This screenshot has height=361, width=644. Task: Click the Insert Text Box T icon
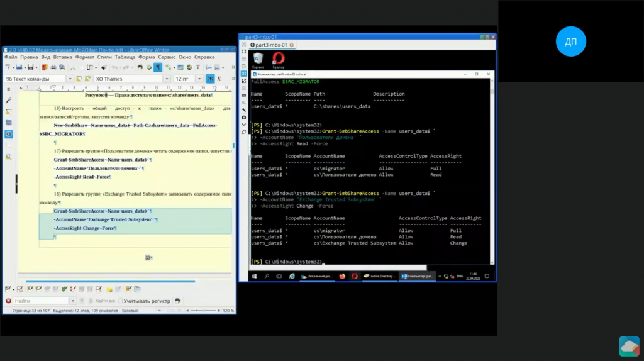click(198, 67)
